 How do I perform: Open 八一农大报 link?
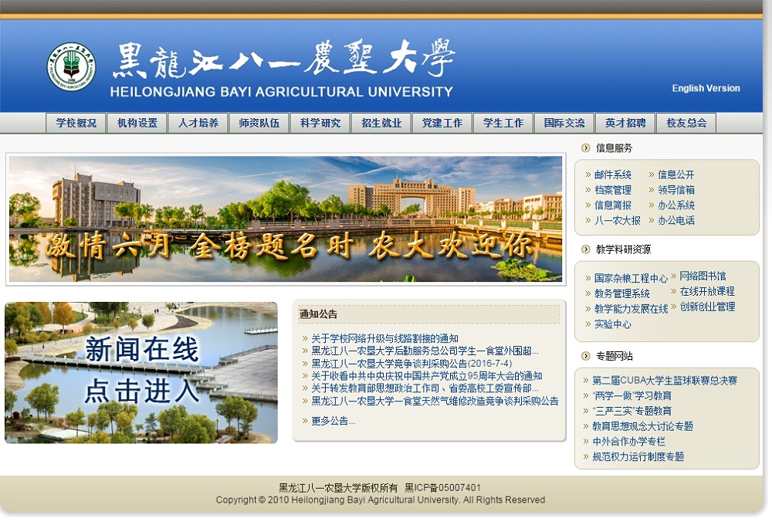point(618,221)
